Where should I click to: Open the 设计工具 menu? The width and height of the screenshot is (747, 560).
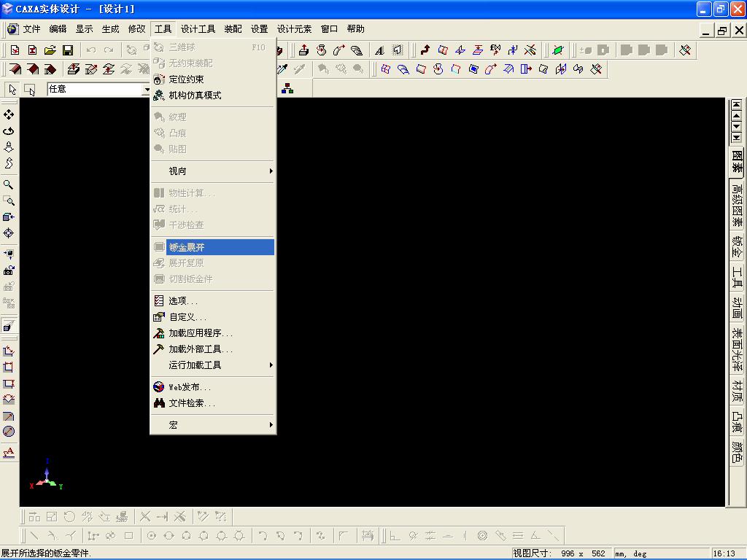(198, 29)
